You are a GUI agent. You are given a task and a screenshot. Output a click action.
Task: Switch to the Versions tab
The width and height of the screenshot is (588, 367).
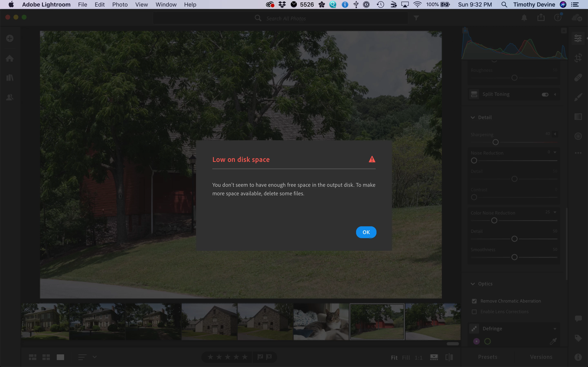click(x=541, y=357)
